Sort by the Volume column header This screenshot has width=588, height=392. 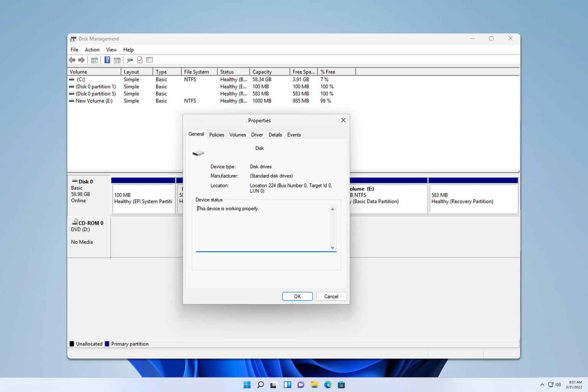(x=94, y=72)
